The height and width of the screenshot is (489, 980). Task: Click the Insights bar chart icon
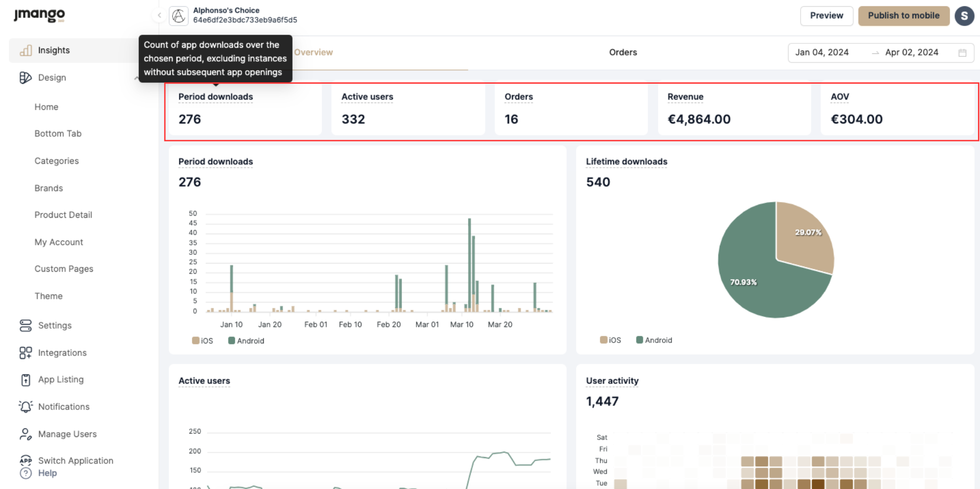click(x=26, y=51)
